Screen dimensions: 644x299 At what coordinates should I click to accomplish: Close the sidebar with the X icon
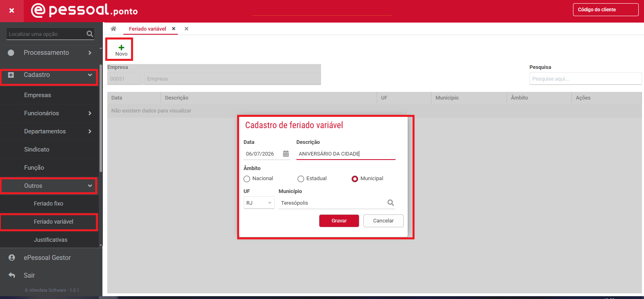(x=12, y=11)
